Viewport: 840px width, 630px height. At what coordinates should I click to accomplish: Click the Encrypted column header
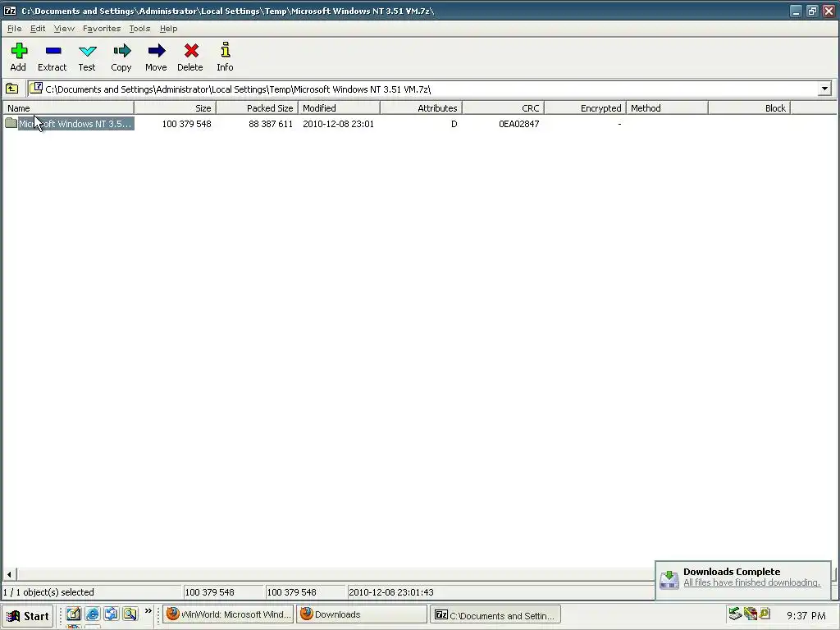click(585, 108)
